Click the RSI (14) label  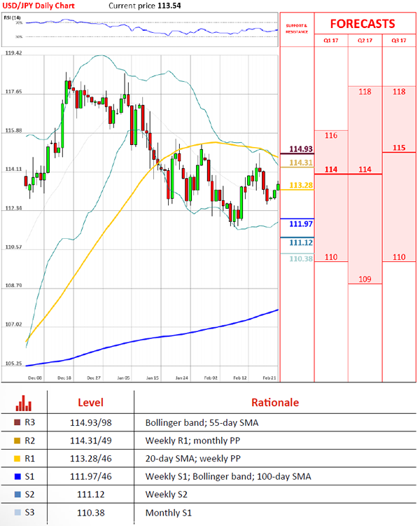point(13,18)
